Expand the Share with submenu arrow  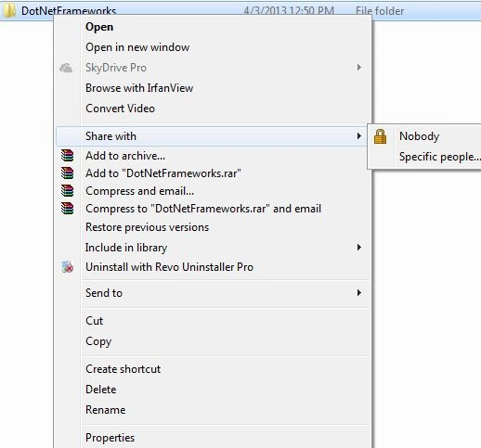(359, 136)
